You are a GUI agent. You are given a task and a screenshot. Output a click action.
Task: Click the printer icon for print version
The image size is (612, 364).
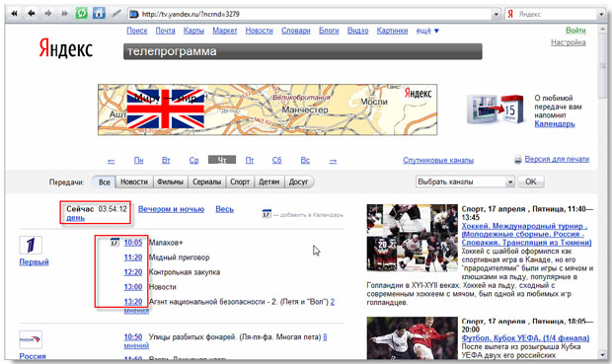point(517,159)
